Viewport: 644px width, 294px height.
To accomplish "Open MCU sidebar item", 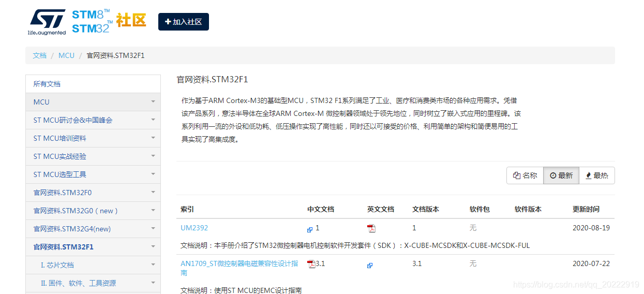I will pos(93,102).
